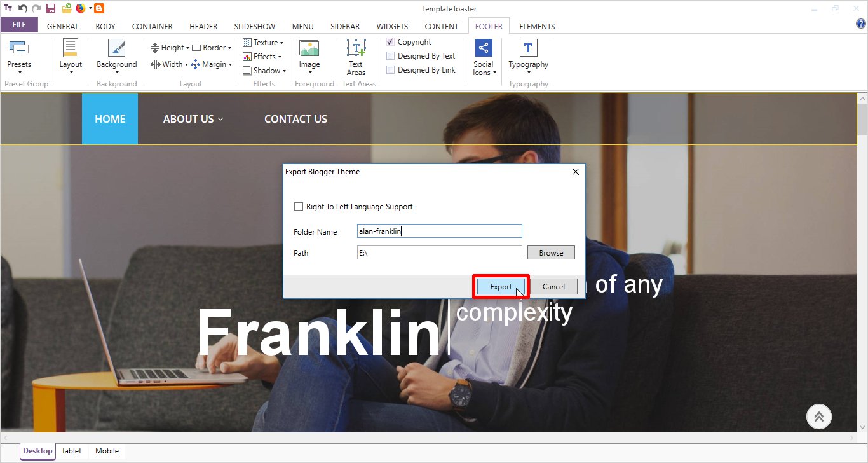Expand the Shadow dropdown
Image resolution: width=868 pixels, height=463 pixels.
pos(265,71)
